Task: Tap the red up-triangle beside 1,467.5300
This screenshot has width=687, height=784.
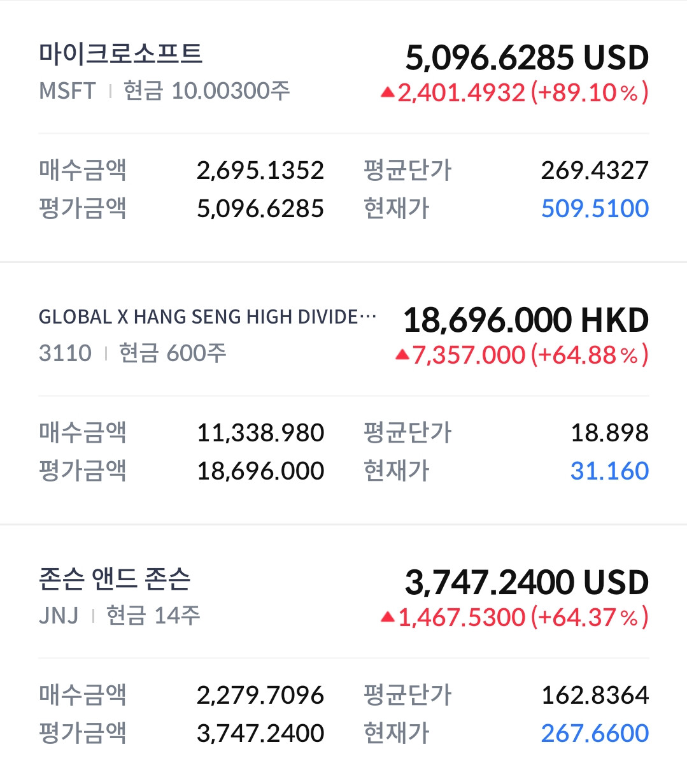Action: tap(388, 617)
